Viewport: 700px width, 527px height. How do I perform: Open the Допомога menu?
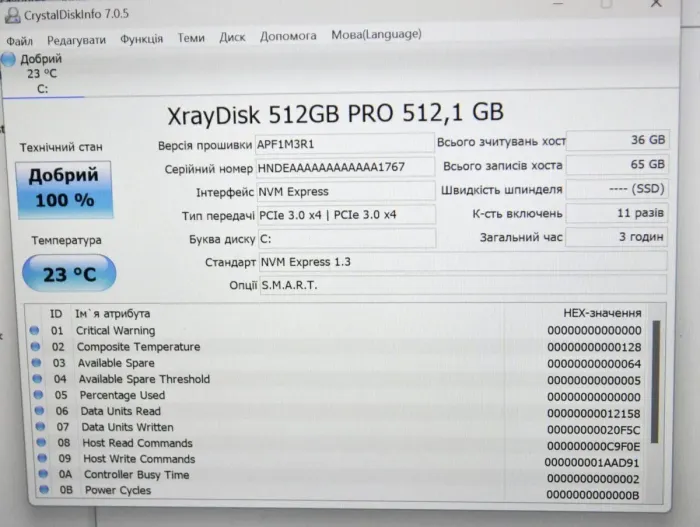click(288, 36)
